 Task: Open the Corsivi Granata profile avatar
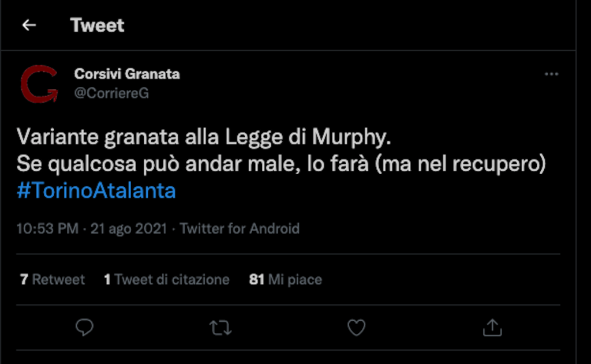pyautogui.click(x=39, y=84)
